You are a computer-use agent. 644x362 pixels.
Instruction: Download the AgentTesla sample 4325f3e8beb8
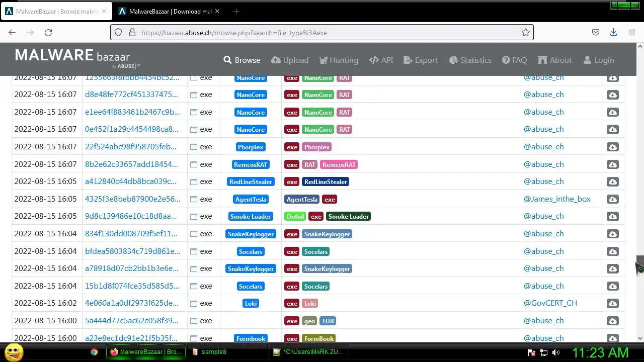pos(612,199)
